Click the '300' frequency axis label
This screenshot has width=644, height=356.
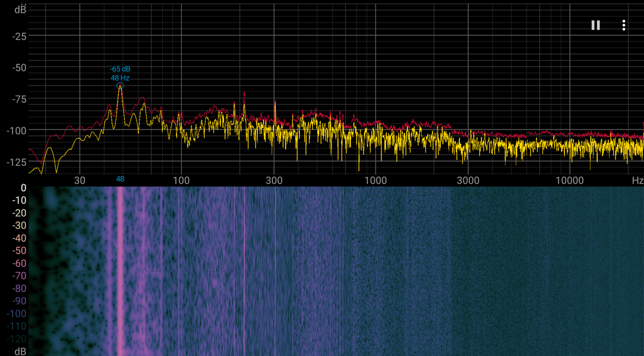pyautogui.click(x=274, y=181)
